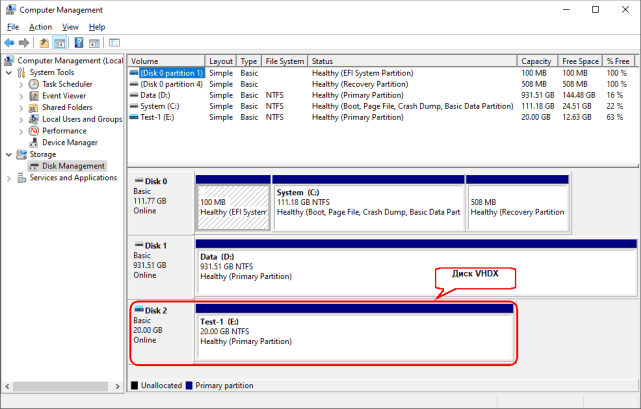
Task: Click the Performance icon in tree
Action: [34, 131]
